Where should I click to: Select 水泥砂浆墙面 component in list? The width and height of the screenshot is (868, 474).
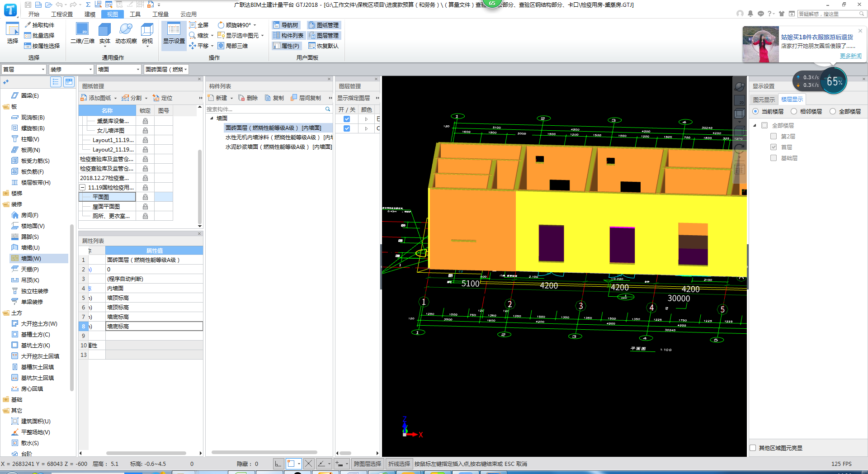[278, 147]
